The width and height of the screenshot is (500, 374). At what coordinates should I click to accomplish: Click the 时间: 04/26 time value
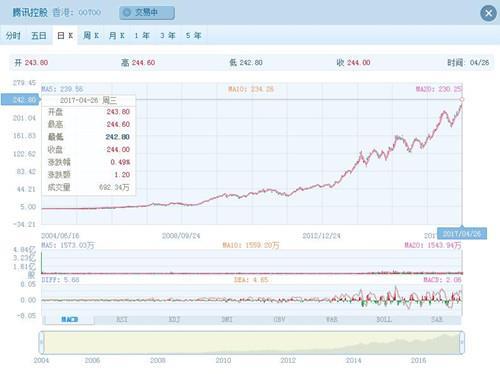coord(468,63)
